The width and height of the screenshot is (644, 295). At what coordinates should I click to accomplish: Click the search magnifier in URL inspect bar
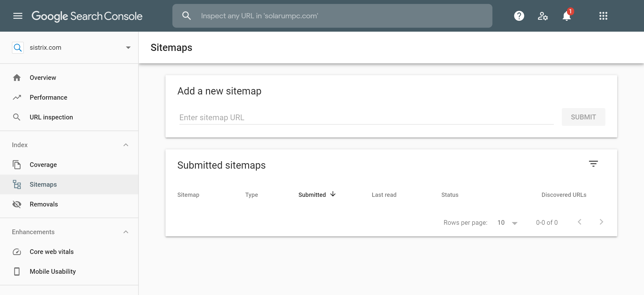click(186, 16)
